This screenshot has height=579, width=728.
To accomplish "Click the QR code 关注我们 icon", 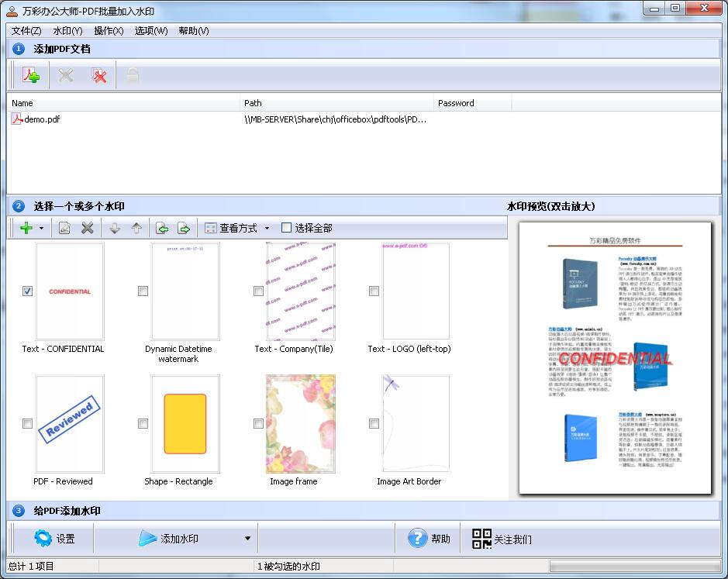I will [x=481, y=539].
